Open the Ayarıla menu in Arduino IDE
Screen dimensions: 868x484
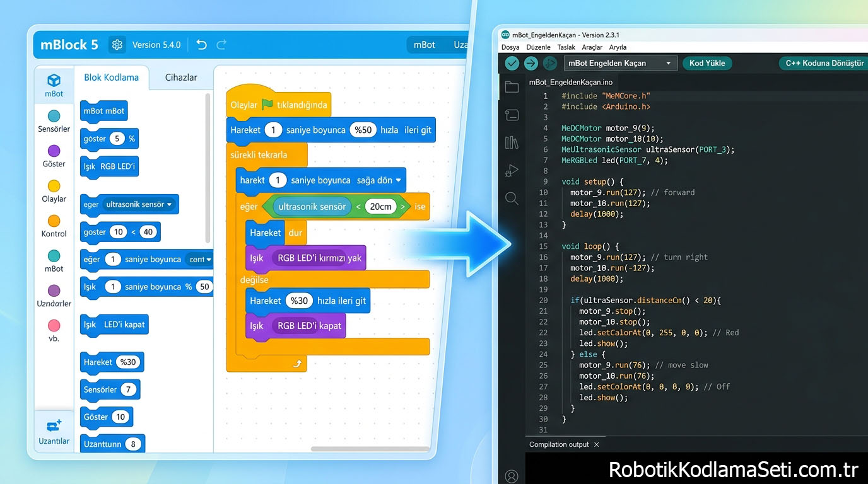pyautogui.click(x=618, y=47)
